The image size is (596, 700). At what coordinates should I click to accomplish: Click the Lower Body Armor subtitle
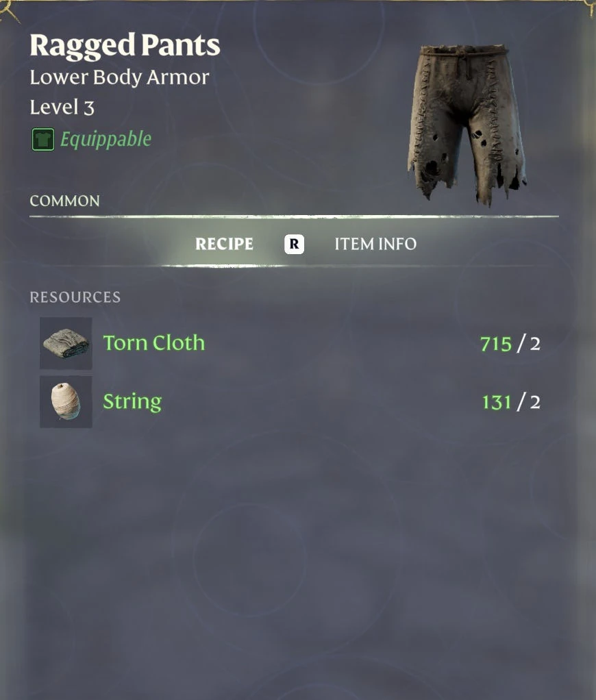point(119,77)
